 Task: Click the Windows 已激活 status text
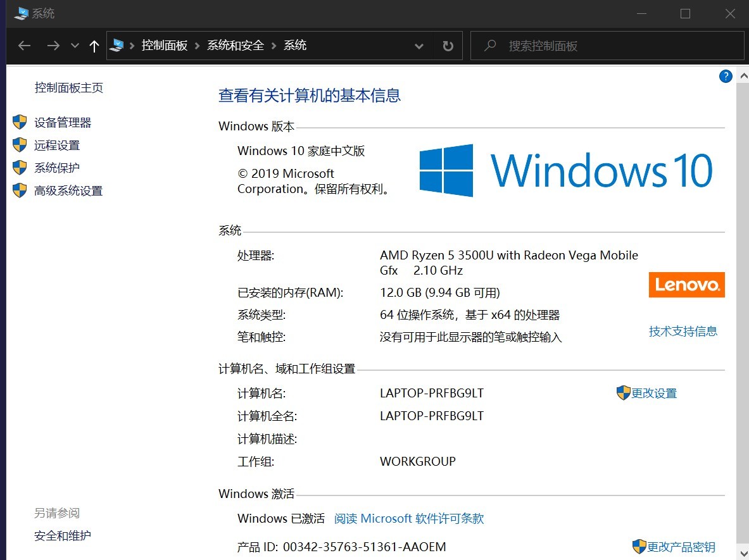coord(281,518)
